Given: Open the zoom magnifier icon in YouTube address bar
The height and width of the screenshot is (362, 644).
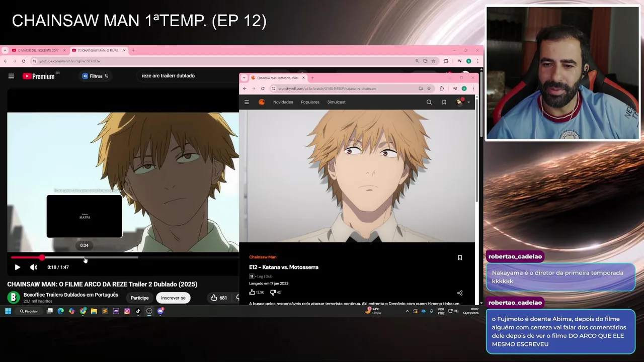Looking at the screenshot, I should click(417, 61).
